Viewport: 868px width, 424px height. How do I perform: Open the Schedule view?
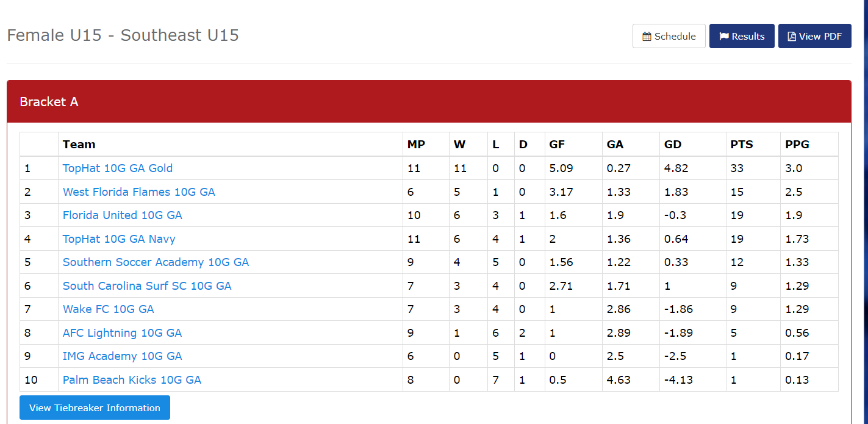[x=669, y=37]
